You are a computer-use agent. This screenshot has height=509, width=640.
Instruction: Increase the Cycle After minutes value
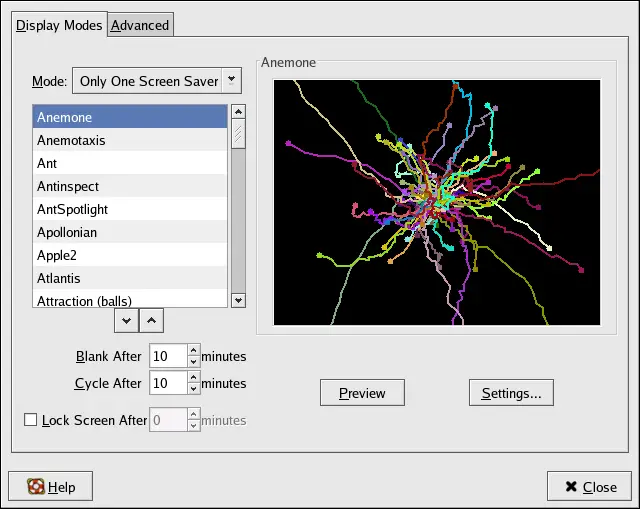(x=193, y=377)
